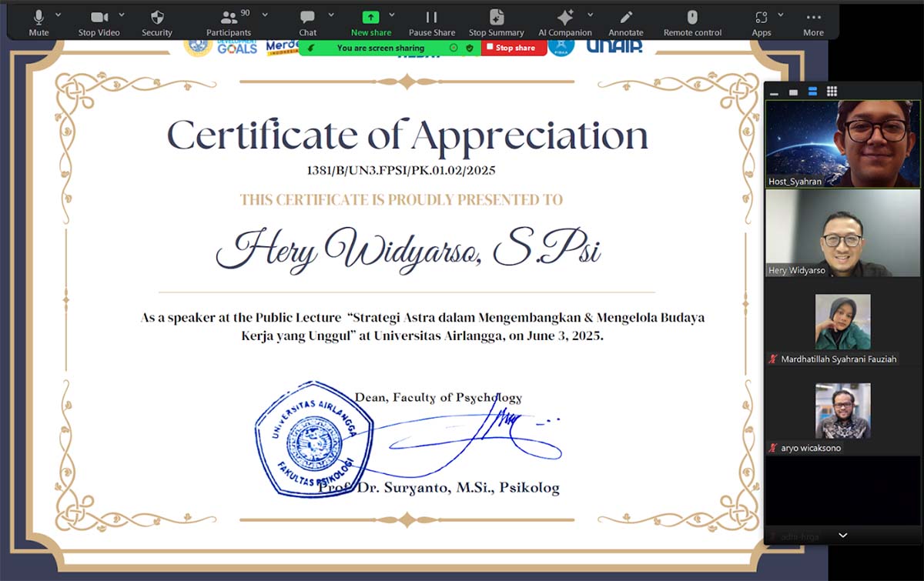Click the red Stop share button
The image size is (924, 581).
click(514, 48)
